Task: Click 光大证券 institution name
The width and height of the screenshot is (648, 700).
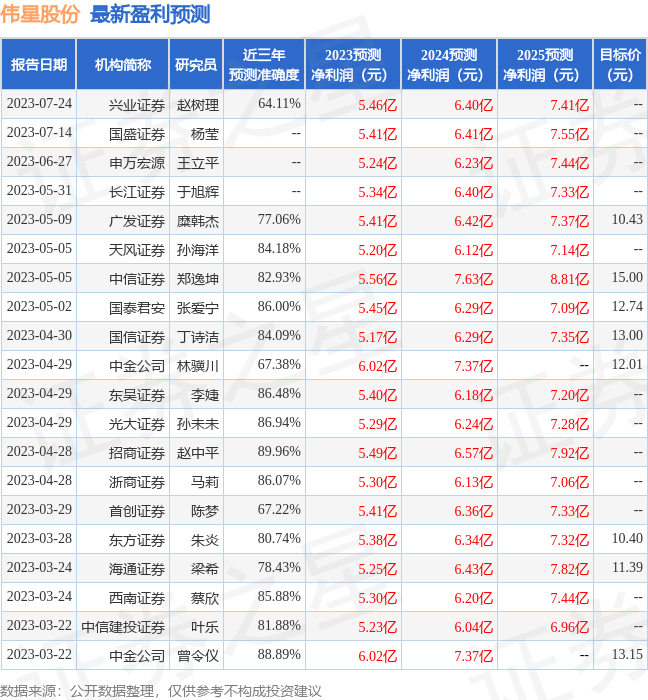Action: 137,425
